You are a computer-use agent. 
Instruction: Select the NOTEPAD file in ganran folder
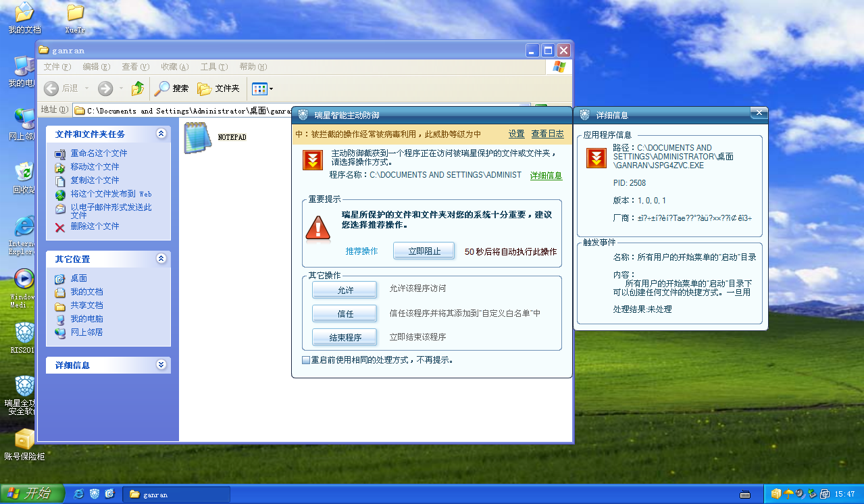click(215, 137)
